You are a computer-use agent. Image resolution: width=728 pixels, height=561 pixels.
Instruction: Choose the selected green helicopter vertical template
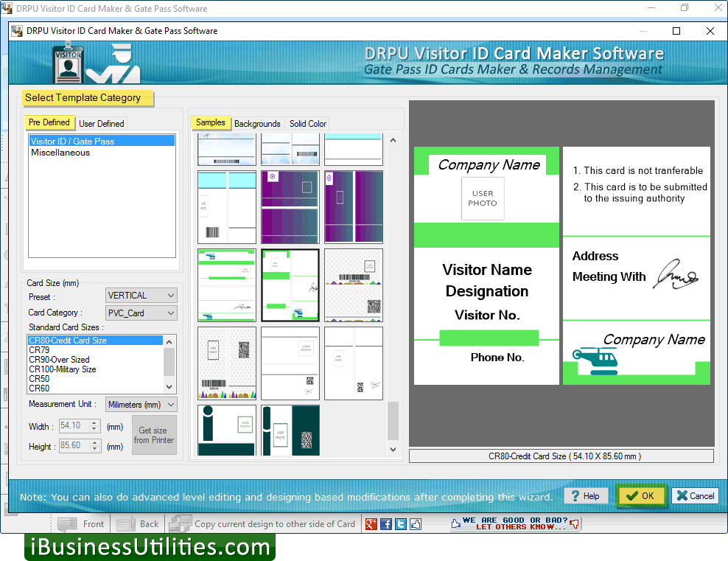(x=290, y=285)
